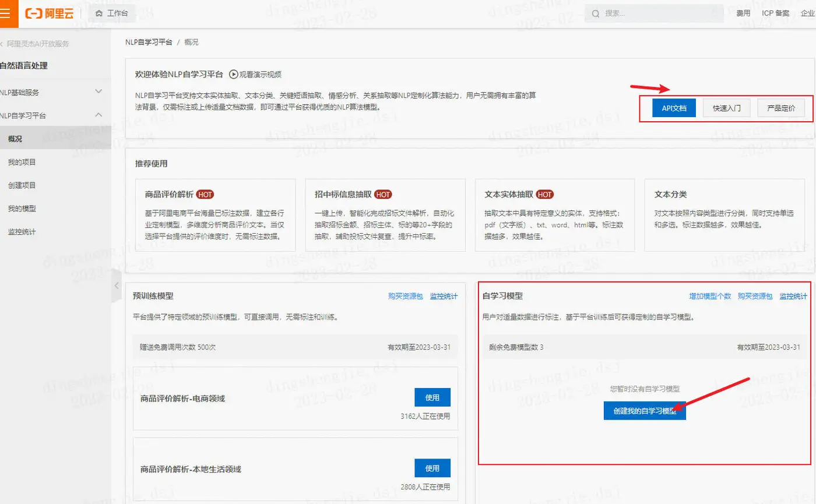
Task: Click the 3162人正在使用 text
Action: pos(425,417)
